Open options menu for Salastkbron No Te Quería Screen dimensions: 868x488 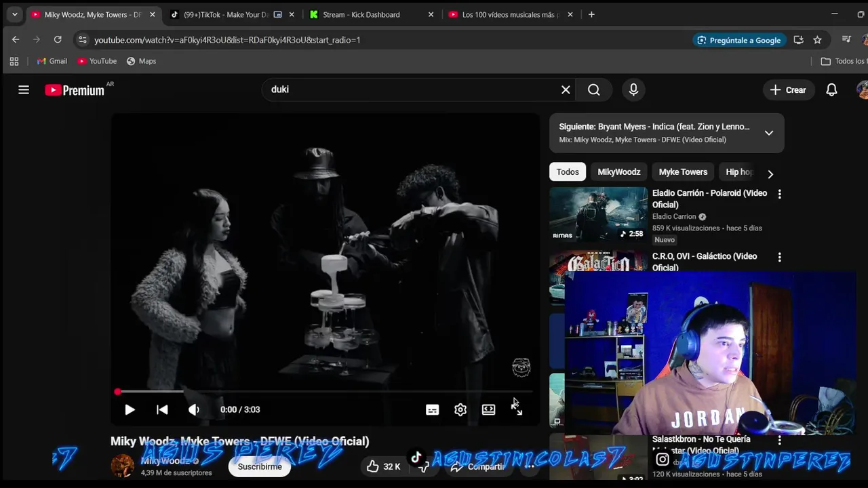(x=779, y=440)
